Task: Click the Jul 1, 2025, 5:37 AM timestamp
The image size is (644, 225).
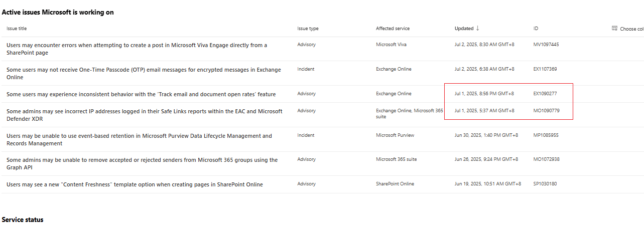Action: point(484,111)
